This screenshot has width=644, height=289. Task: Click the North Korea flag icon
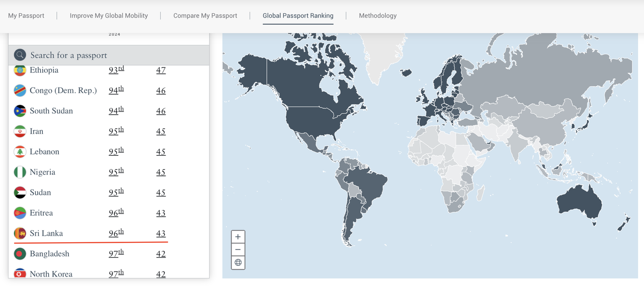pyautogui.click(x=20, y=273)
